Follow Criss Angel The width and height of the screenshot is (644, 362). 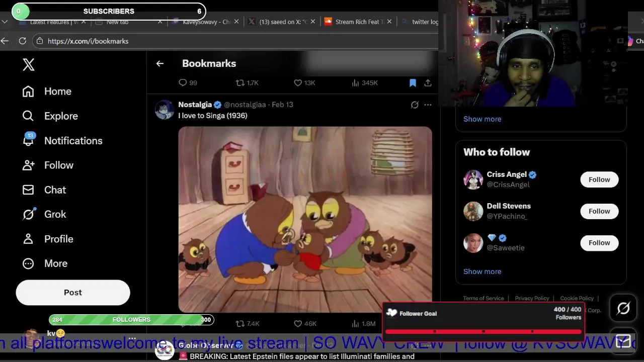pyautogui.click(x=599, y=179)
